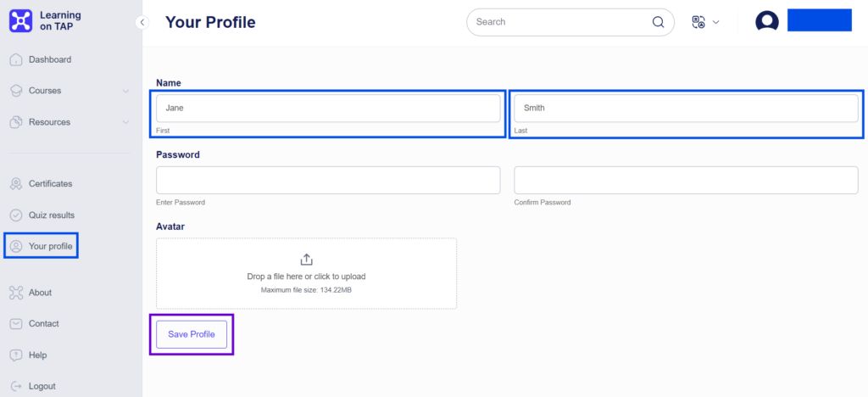
Task: Open the language selector dropdown
Action: pyautogui.click(x=705, y=22)
